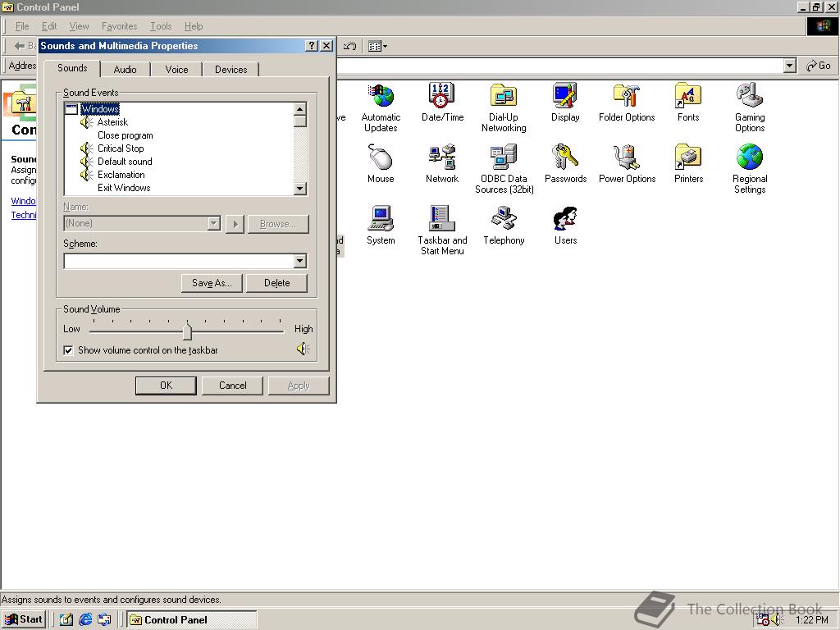Open the Mouse settings icon
This screenshot has height=630, width=840.
(x=381, y=164)
